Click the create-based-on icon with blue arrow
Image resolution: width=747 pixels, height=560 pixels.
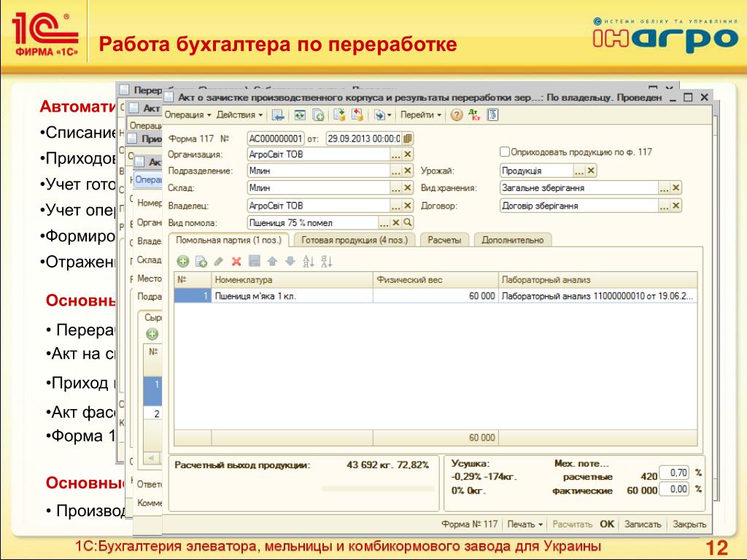382,114
